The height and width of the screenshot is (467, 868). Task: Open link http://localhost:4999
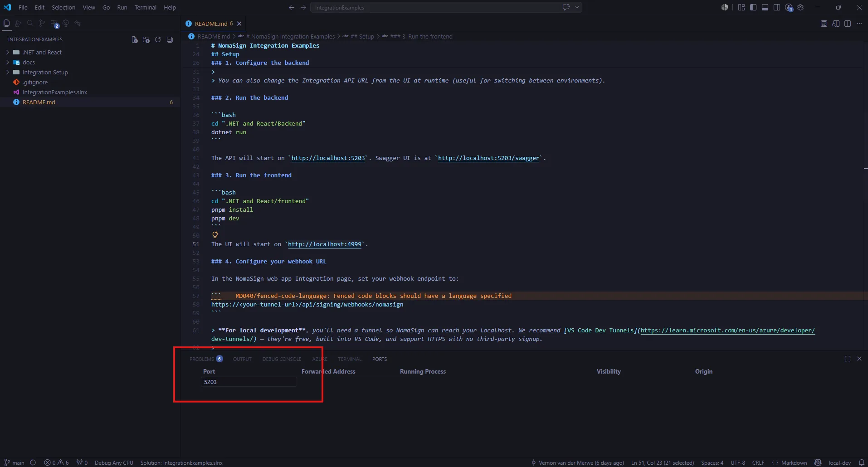point(325,244)
